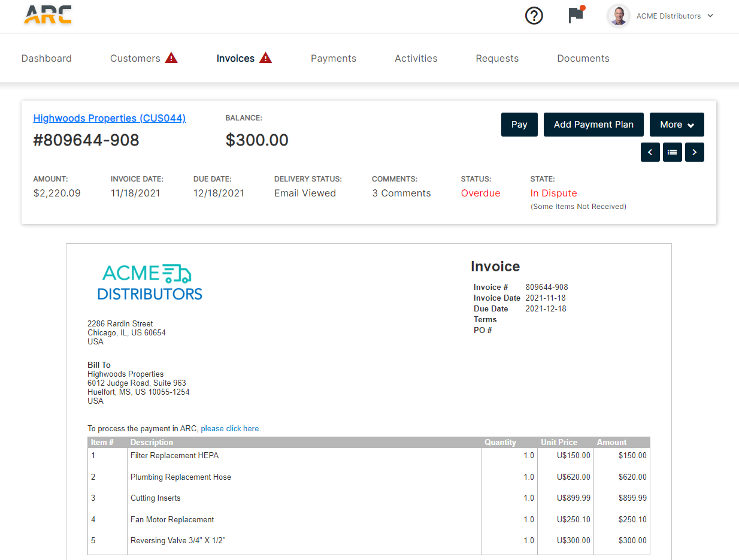This screenshot has height=560, width=739.
Task: Click the $300.00 balance amount
Action: point(257,140)
